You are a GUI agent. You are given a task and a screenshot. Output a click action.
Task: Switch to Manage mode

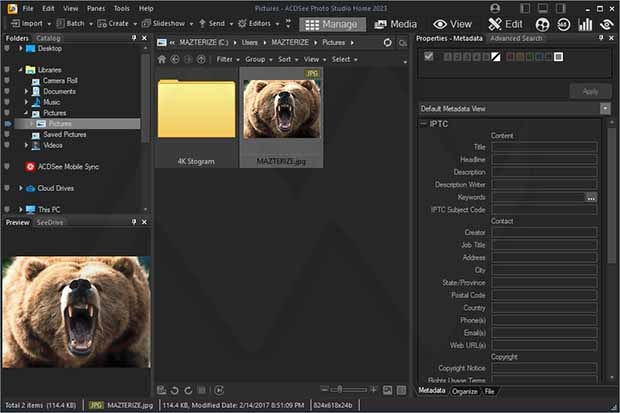pos(332,25)
